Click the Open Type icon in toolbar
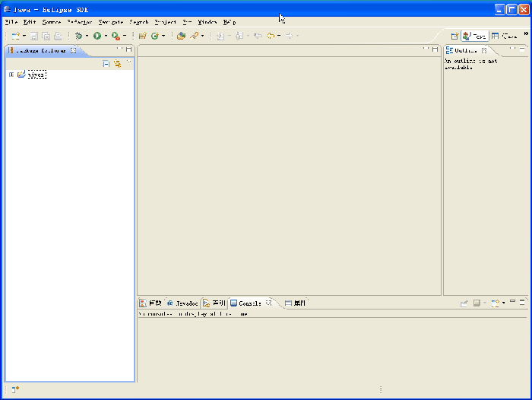532x400 pixels. click(181, 36)
